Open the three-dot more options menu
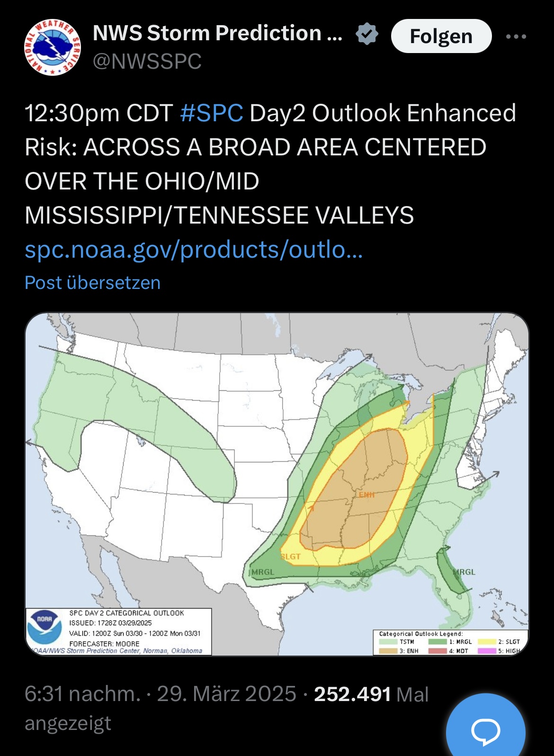The width and height of the screenshot is (554, 756). coord(516,36)
